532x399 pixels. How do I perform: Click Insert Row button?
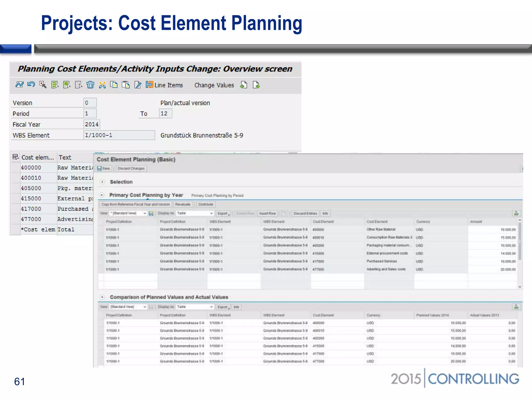pos(267,213)
